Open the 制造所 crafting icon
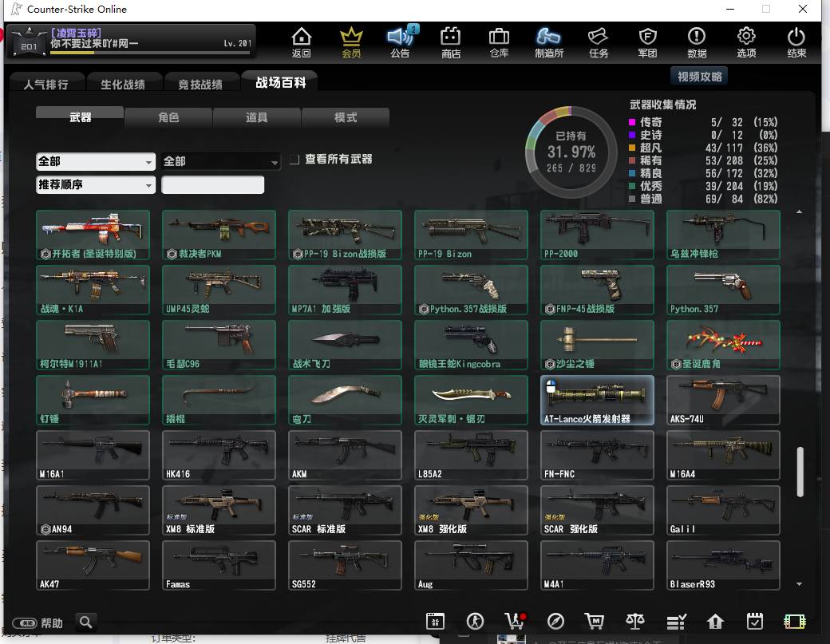The image size is (830, 644). [549, 41]
